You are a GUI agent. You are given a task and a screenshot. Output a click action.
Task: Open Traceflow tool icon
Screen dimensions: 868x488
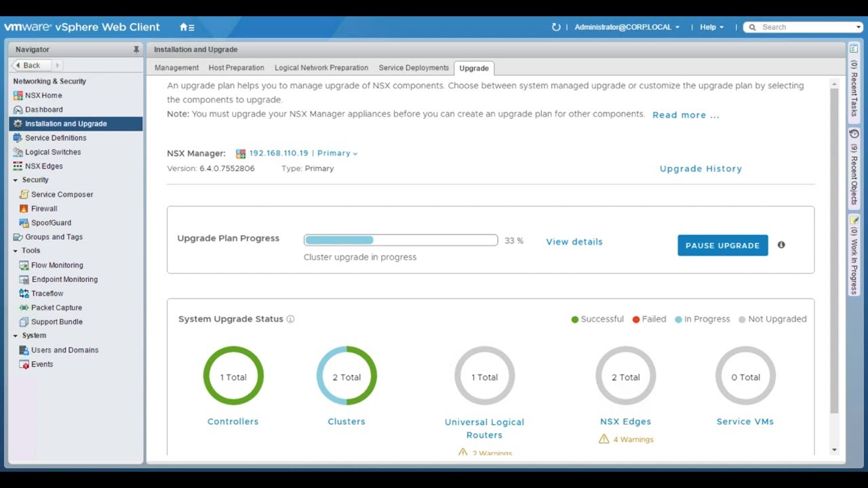[24, 293]
